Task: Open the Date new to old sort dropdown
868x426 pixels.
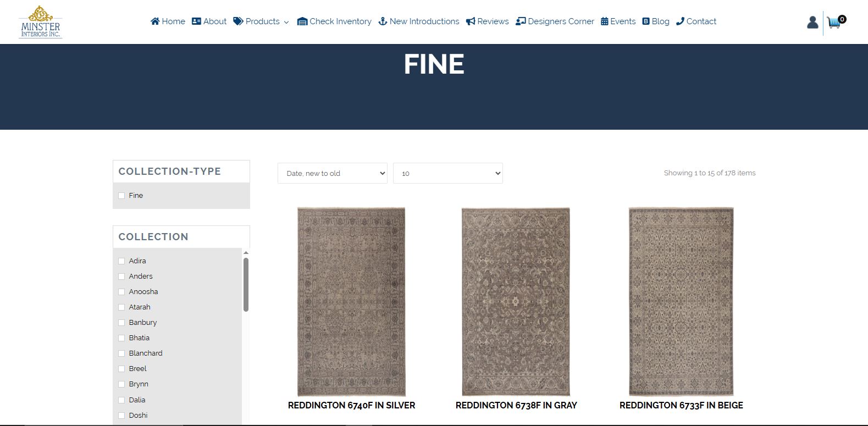Action: (x=333, y=173)
